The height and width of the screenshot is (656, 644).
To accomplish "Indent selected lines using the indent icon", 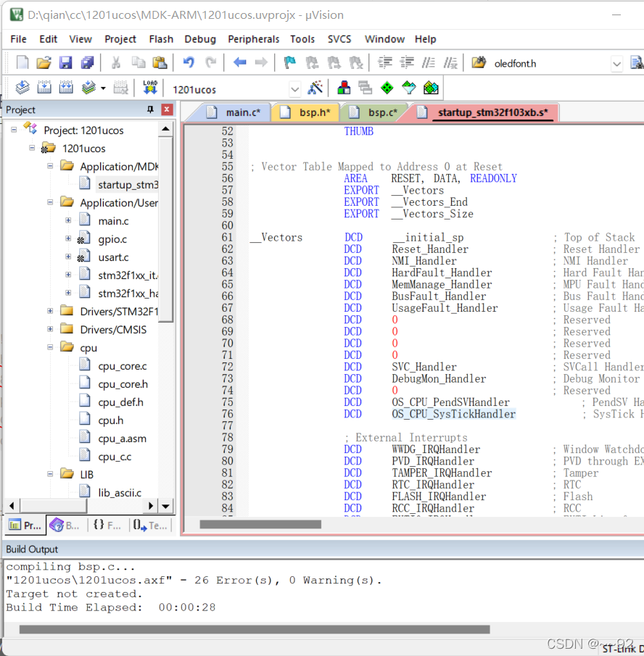I will (x=385, y=63).
